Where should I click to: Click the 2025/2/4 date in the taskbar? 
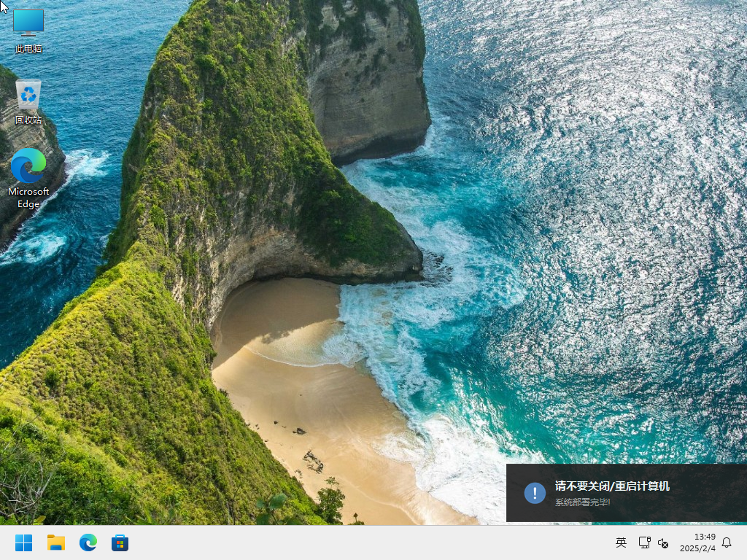click(698, 548)
